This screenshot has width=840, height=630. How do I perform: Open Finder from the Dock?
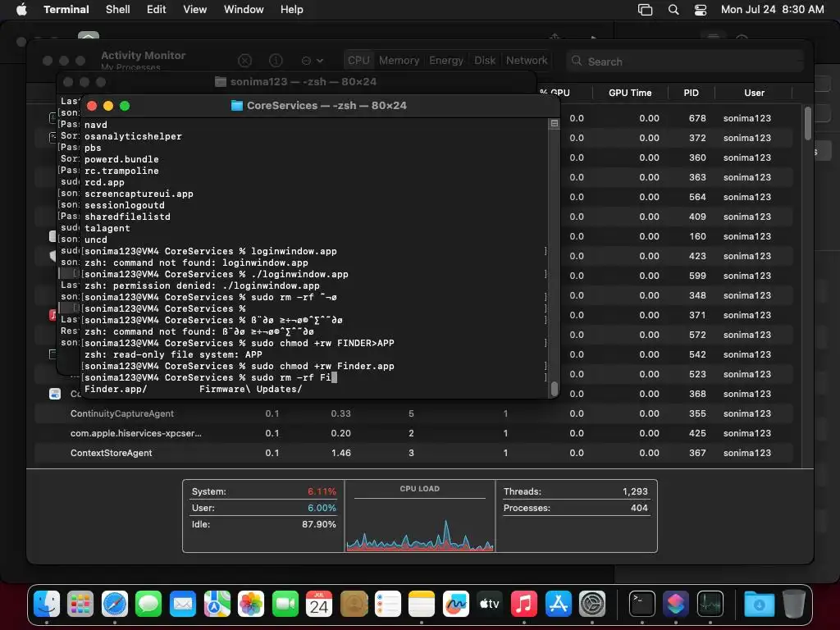point(47,605)
